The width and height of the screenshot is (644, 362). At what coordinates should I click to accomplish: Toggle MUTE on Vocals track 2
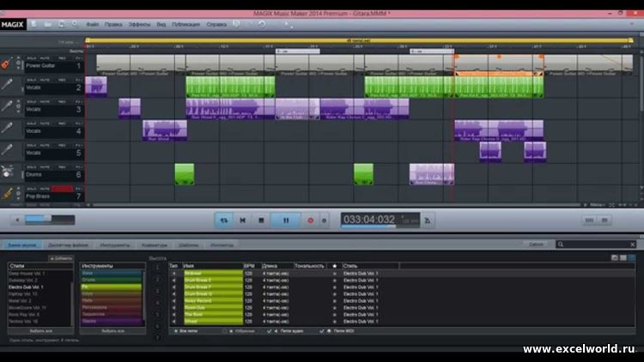point(45,80)
